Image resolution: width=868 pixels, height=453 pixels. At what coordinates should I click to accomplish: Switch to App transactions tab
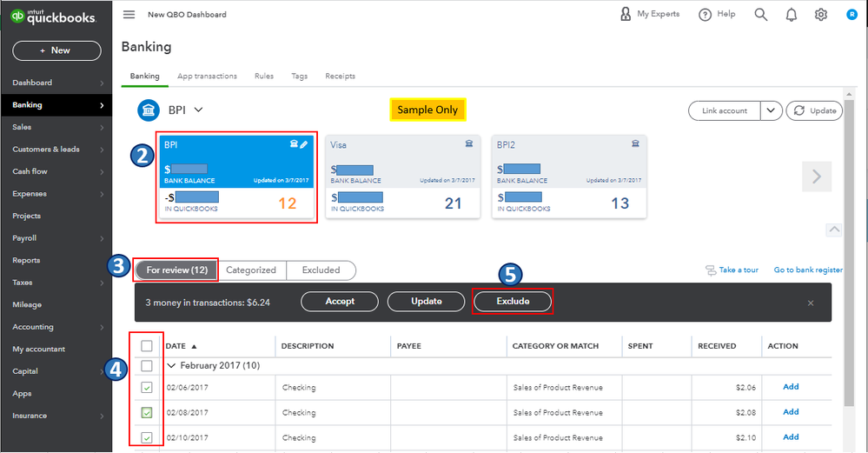207,76
